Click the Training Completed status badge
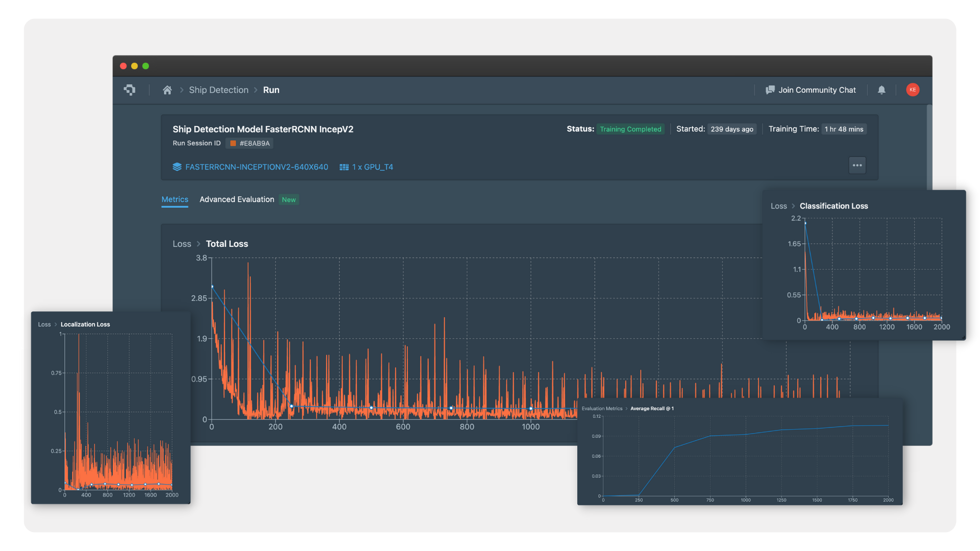 click(630, 129)
